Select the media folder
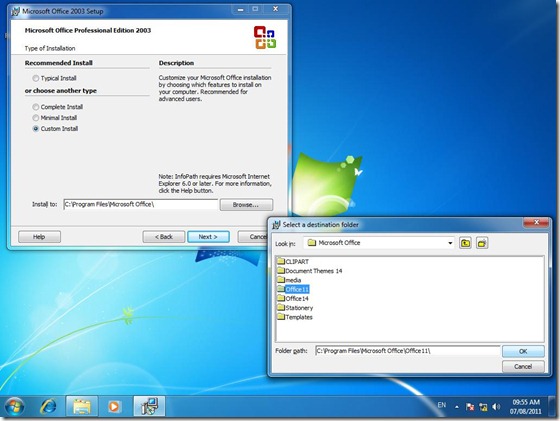 (289, 280)
